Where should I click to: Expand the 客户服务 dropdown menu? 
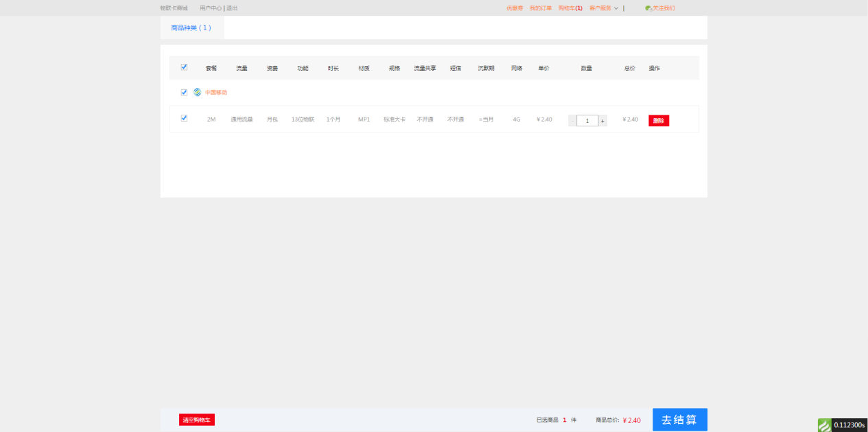(x=603, y=8)
